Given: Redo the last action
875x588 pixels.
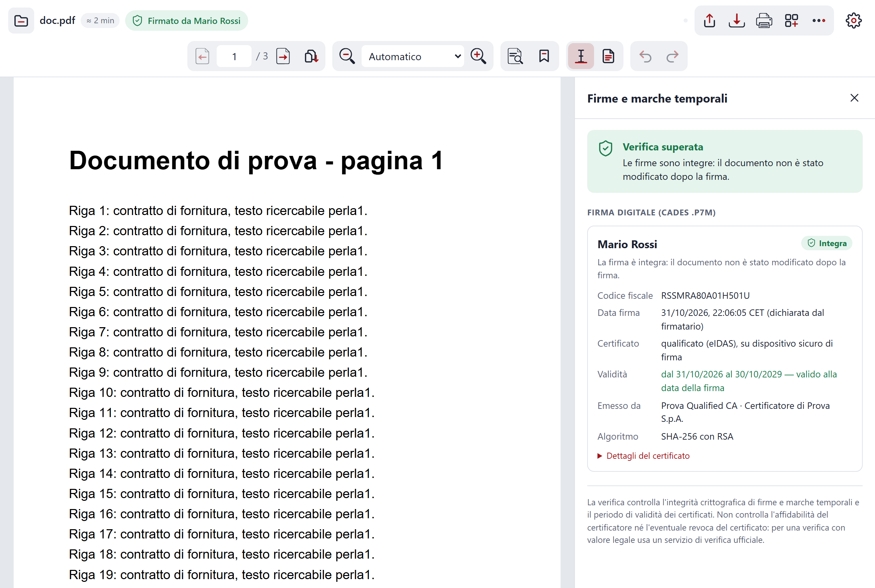Looking at the screenshot, I should 672,56.
